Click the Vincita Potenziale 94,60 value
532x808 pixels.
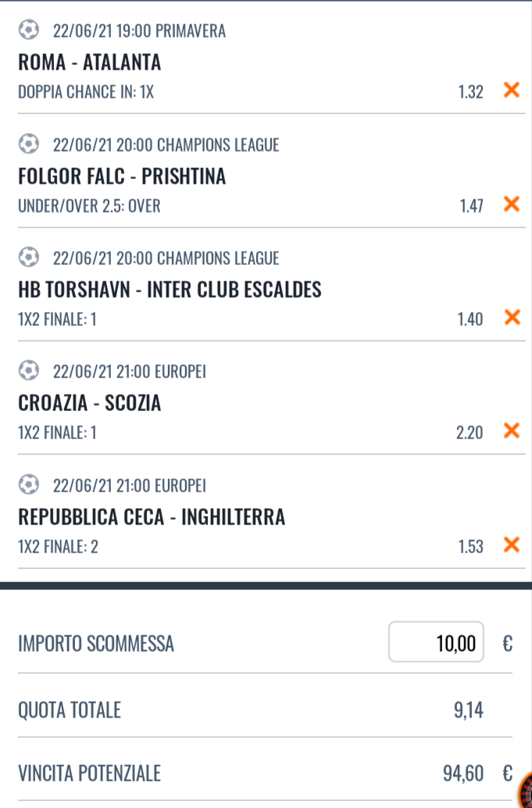tap(462, 774)
